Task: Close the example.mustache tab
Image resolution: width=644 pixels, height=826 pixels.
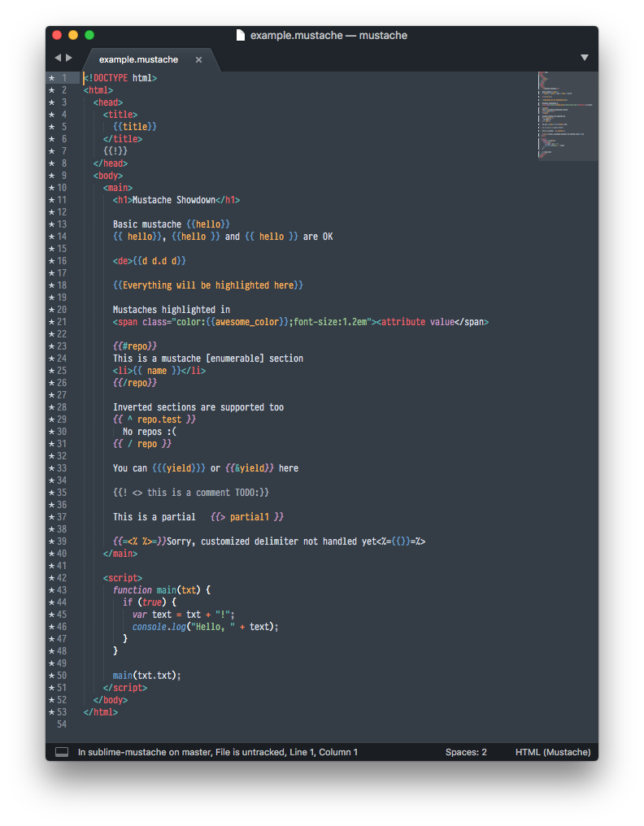Action: (x=198, y=59)
